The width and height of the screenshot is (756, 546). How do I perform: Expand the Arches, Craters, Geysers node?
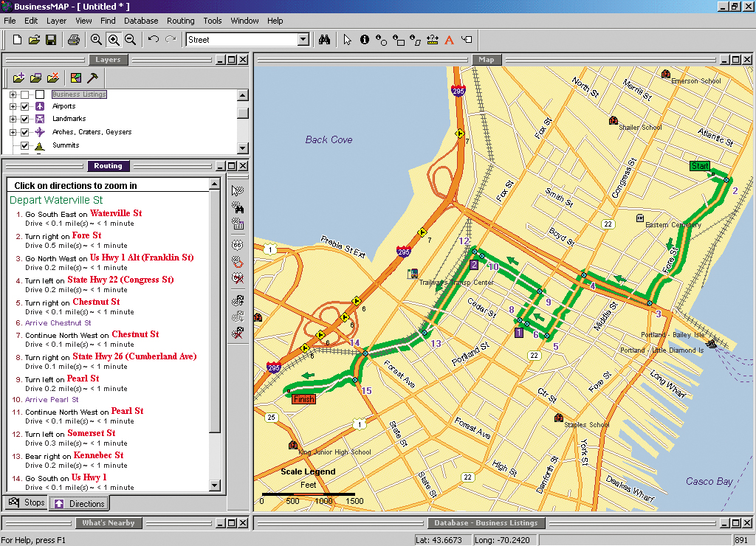[x=13, y=132]
